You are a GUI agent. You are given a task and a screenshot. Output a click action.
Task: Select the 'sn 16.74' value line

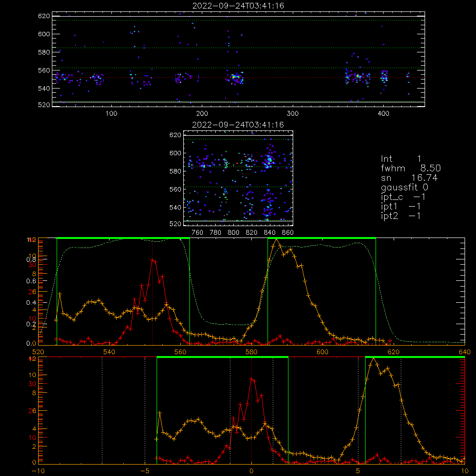click(x=409, y=178)
